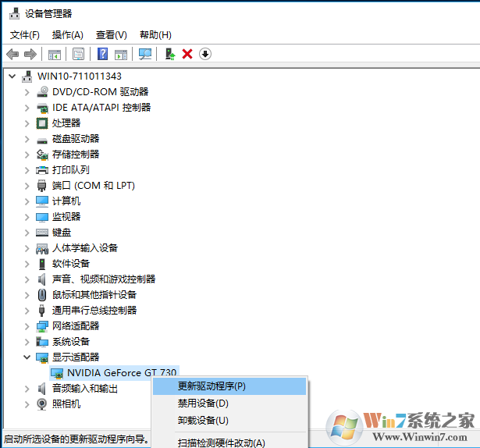Screen dimensions: 480x448
Task: Expand the IDE ATA/ATAPI 控制器 category
Action: point(27,108)
